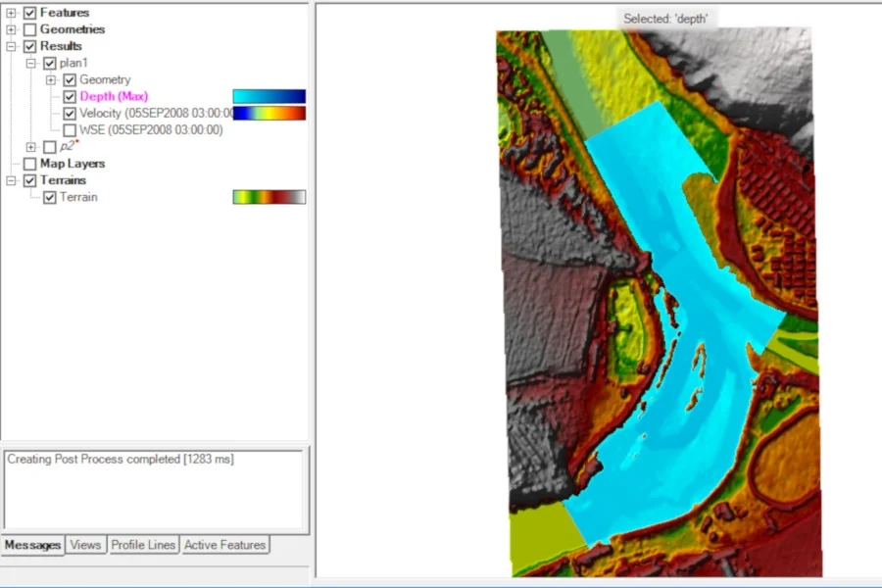Image resolution: width=882 pixels, height=588 pixels.
Task: Toggle the Terrains group checkbox
Action: pyautogui.click(x=29, y=180)
